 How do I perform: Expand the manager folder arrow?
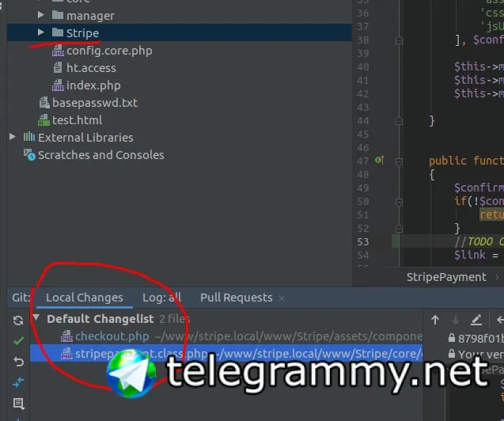(x=40, y=15)
